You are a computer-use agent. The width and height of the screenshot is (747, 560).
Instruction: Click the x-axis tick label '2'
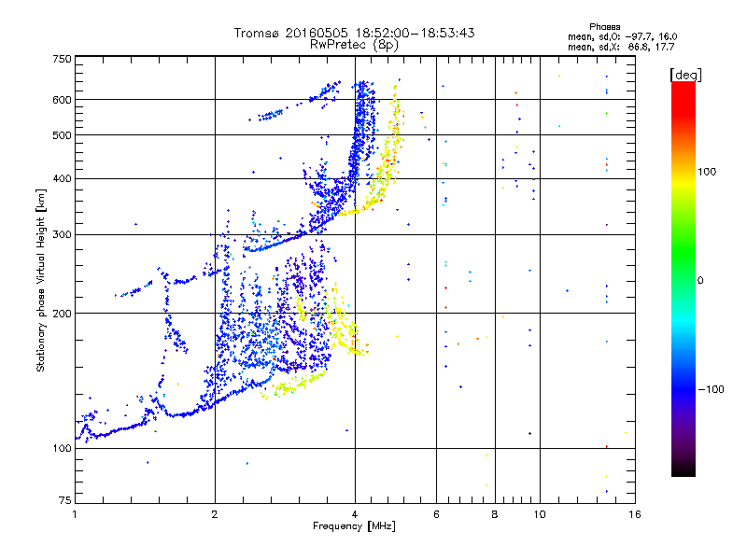coord(215,514)
